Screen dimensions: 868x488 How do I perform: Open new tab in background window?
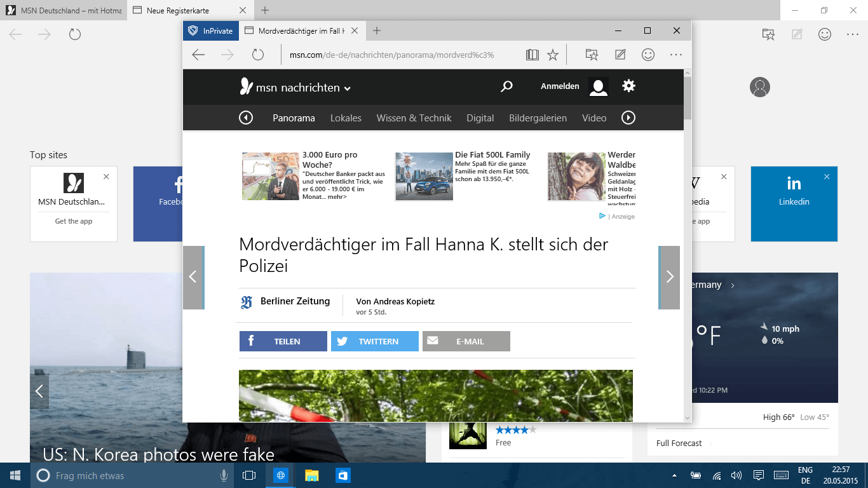point(265,10)
